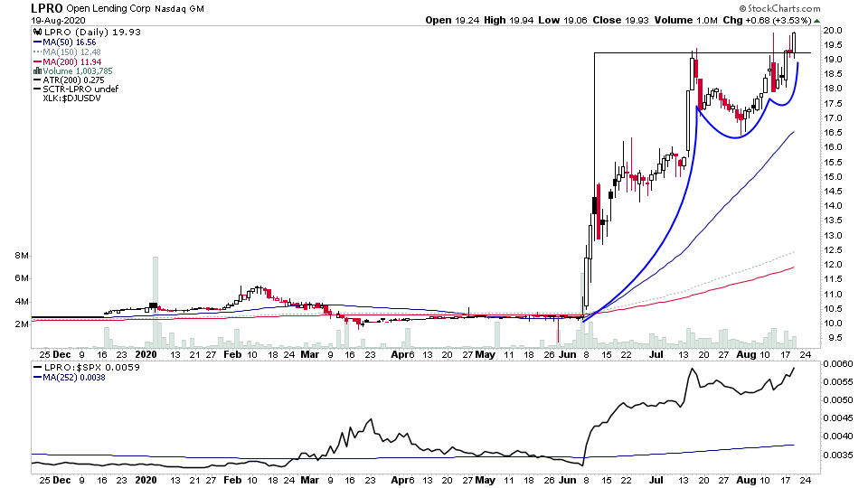
Task: Click the StockCharts.com copyright link
Action: (779, 8)
